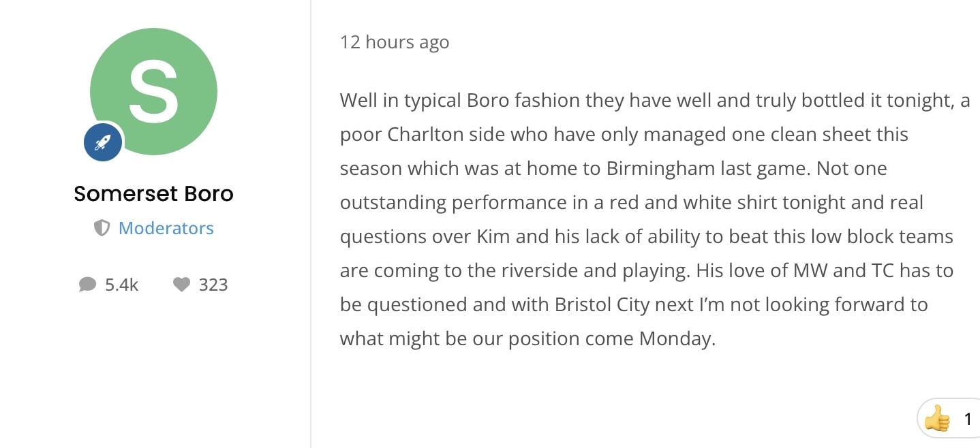Open the green S avatar profile picture
980x448 pixels.
point(153,91)
